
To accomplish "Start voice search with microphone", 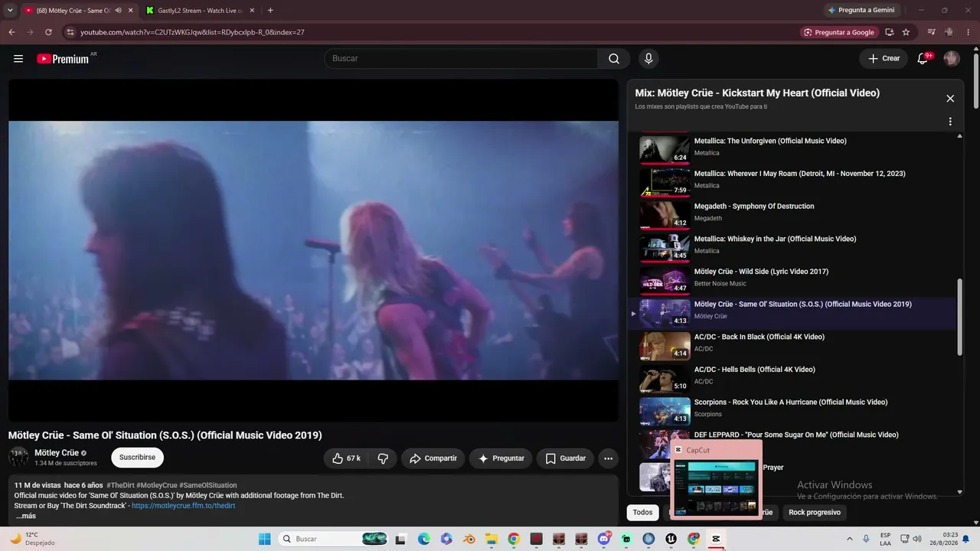I will click(x=648, y=59).
